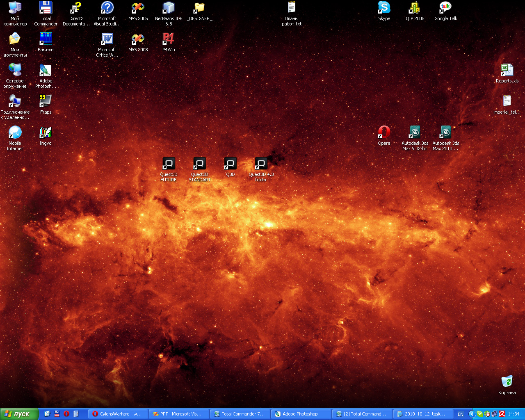525x420 pixels.
Task: Open the Microsoft Visual Studio help icon
Action: coord(107,14)
